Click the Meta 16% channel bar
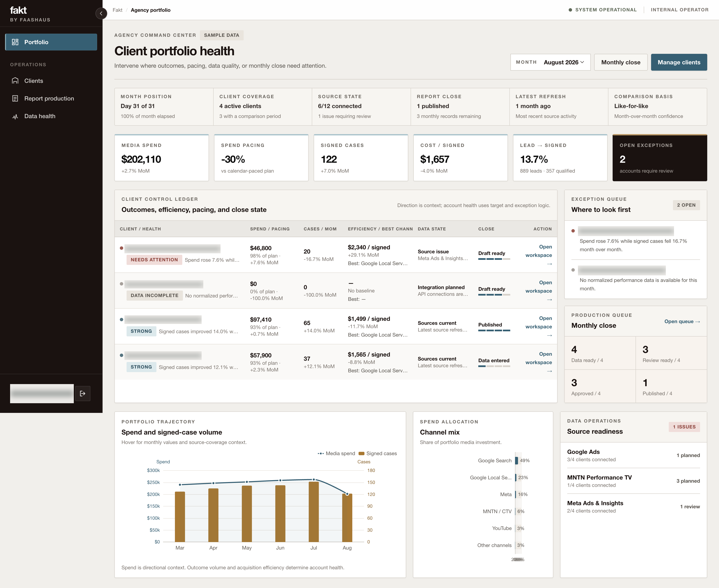719x588 pixels. pos(515,494)
